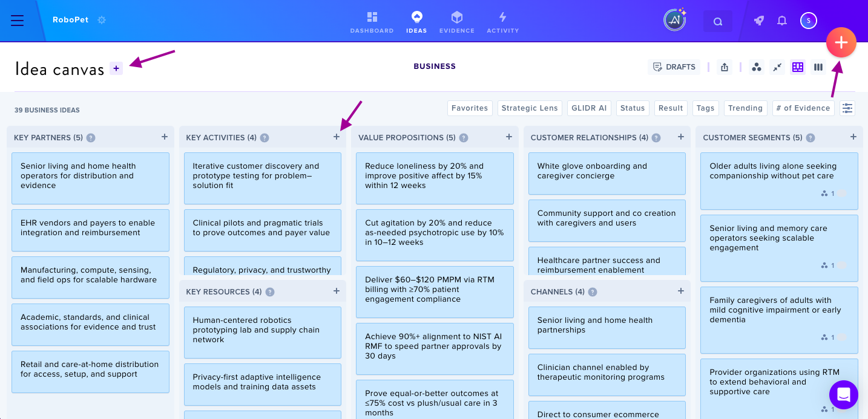This screenshot has width=868, height=419.
Task: Open the Drafts button
Action: tap(674, 67)
